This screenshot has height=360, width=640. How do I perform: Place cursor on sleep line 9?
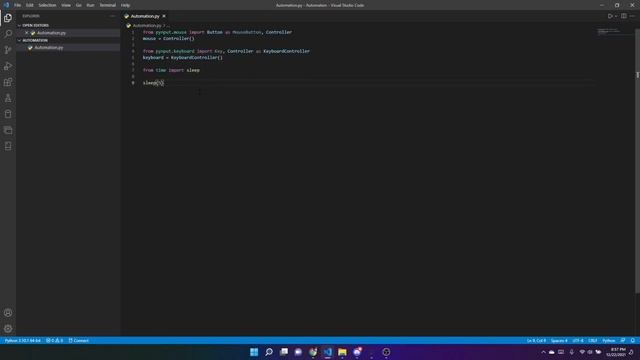[x=153, y=83]
